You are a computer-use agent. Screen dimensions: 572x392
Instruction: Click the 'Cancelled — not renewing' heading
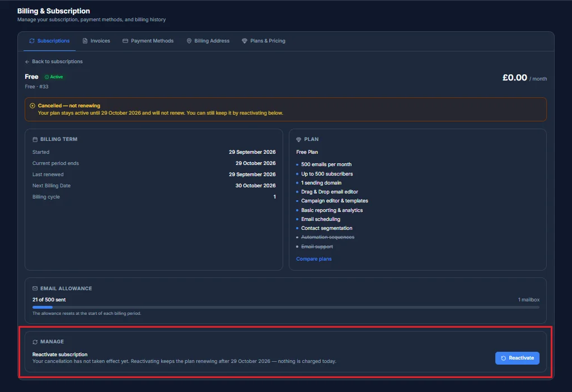tap(69, 106)
